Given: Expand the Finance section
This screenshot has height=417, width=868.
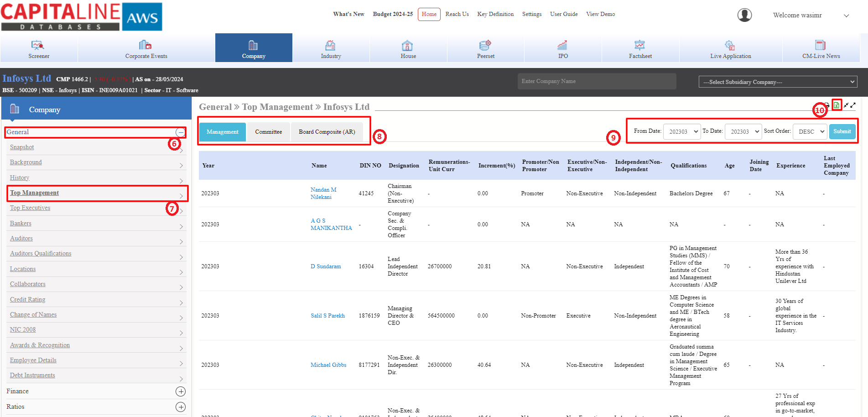Looking at the screenshot, I should (x=181, y=391).
